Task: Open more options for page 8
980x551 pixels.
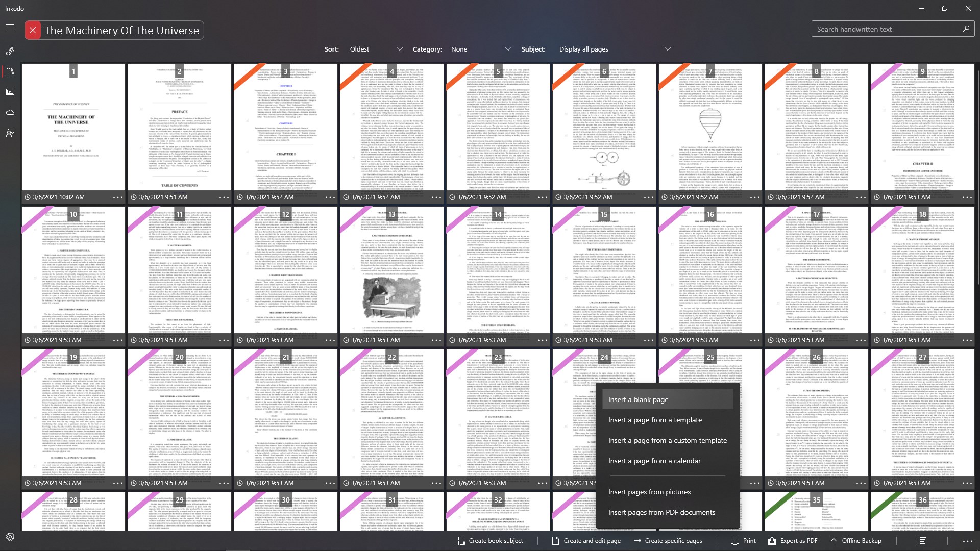Action: click(861, 197)
